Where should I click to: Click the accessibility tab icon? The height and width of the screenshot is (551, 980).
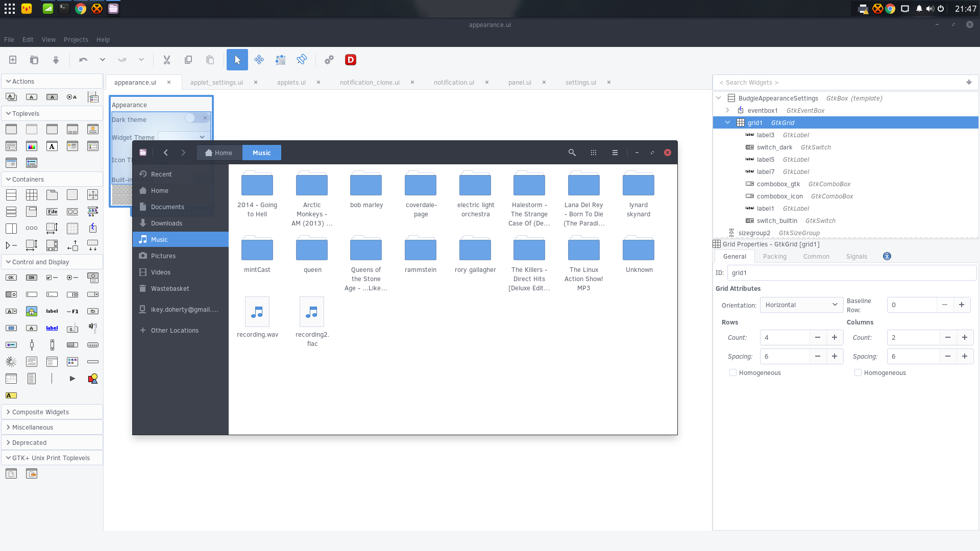887,256
